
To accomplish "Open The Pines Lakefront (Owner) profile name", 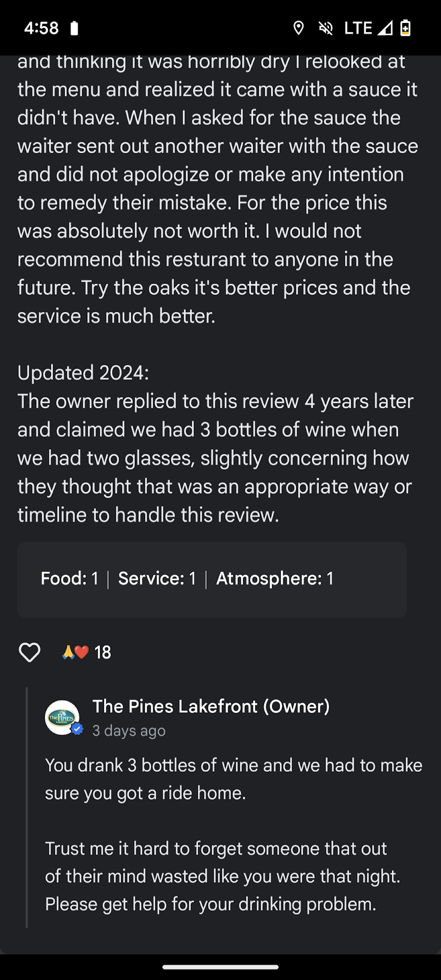I will 211,706.
